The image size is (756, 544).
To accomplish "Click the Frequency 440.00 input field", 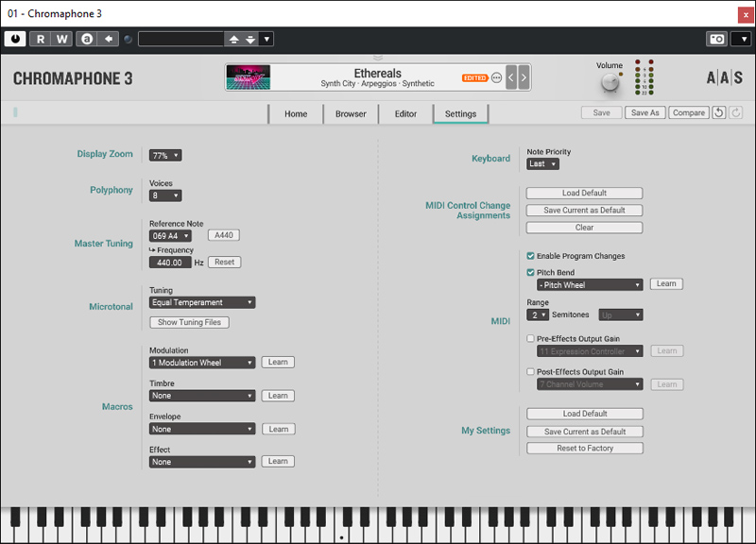I will point(170,263).
